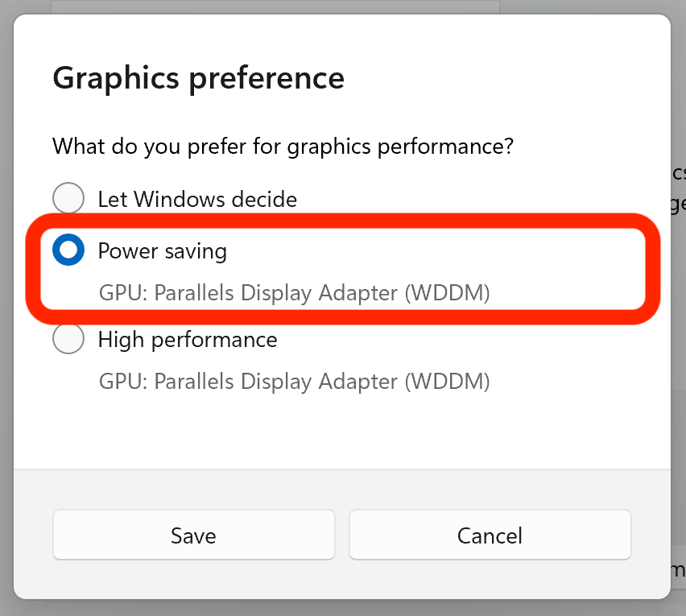Choose the Power saving radio button

click(x=68, y=251)
